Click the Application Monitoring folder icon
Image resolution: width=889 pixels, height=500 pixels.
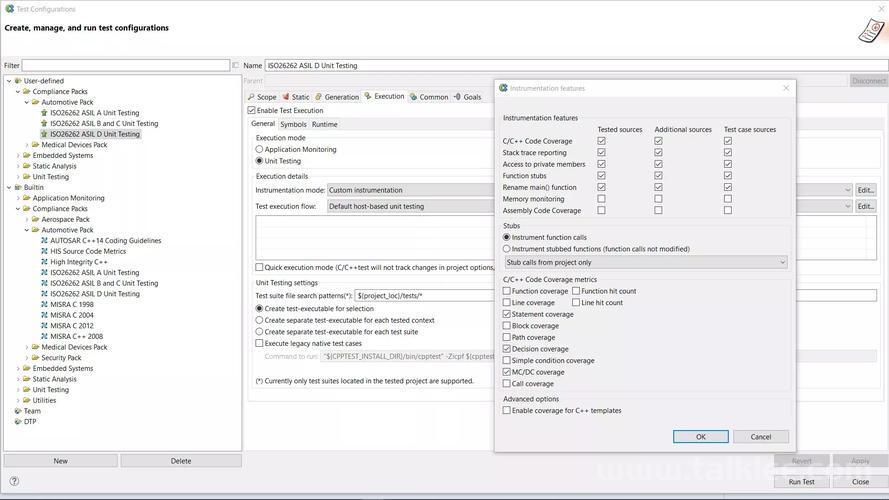pos(27,198)
